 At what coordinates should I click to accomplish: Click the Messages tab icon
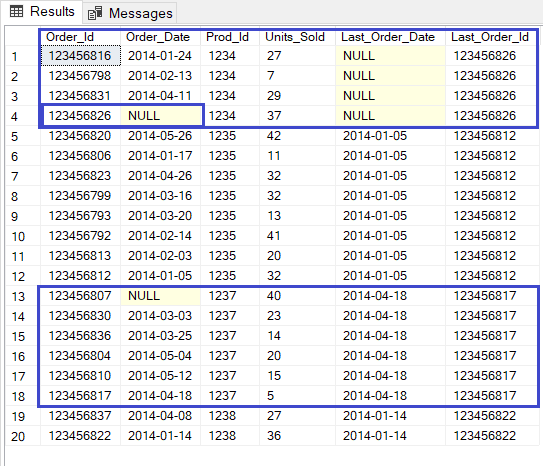coord(95,14)
